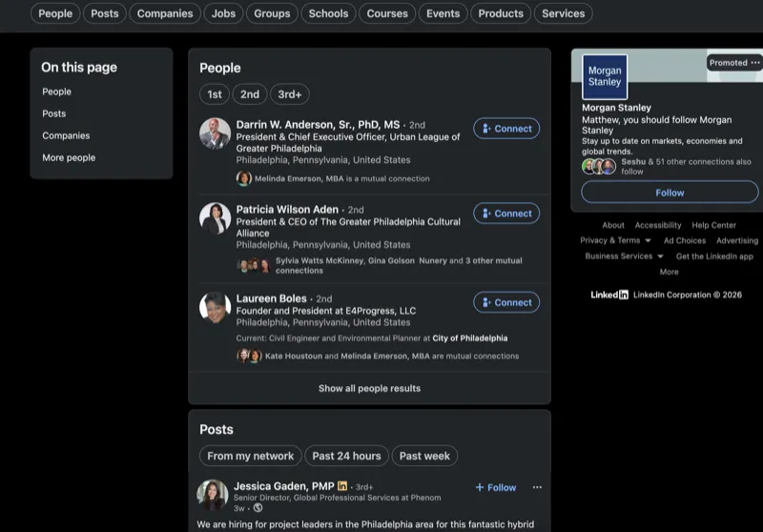Toggle the Past 24 hours posts filter
Screen dimensions: 763x532
click(x=346, y=456)
